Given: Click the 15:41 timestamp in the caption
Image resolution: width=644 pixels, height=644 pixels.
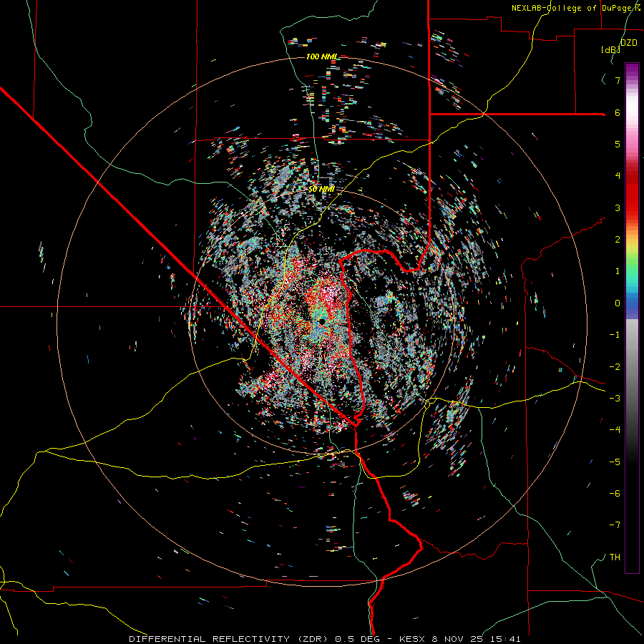Looking at the screenshot, I should tap(507, 639).
